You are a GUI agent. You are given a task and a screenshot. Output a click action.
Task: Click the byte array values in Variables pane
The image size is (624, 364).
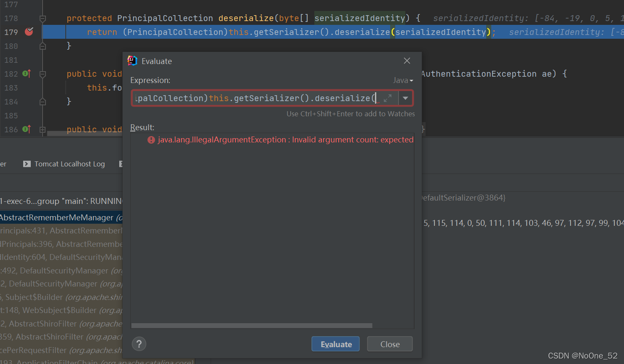pyautogui.click(x=523, y=223)
